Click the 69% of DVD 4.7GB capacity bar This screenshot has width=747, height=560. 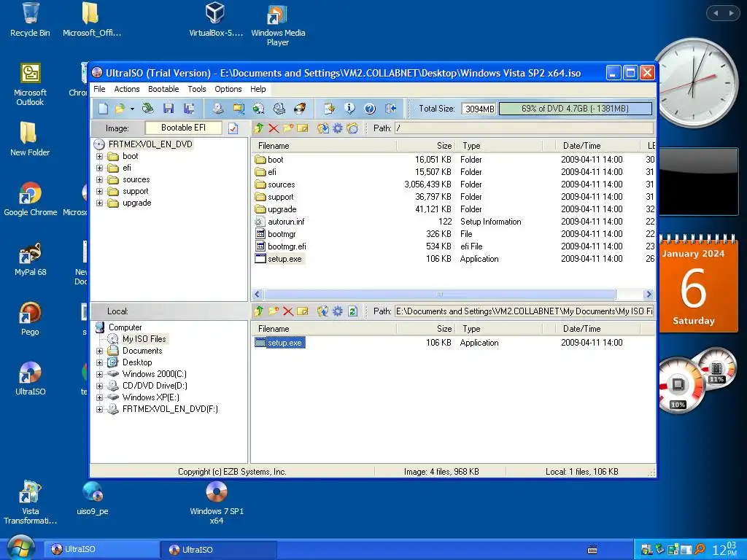pyautogui.click(x=576, y=109)
